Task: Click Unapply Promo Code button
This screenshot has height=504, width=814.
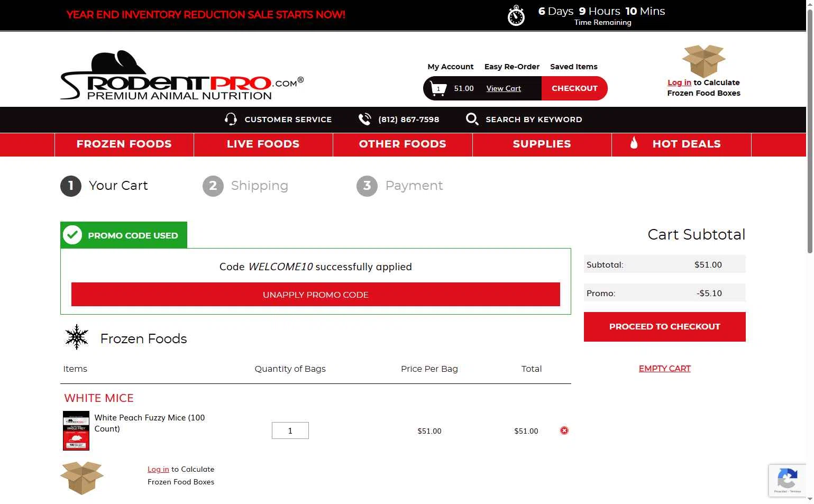Action: point(316,294)
